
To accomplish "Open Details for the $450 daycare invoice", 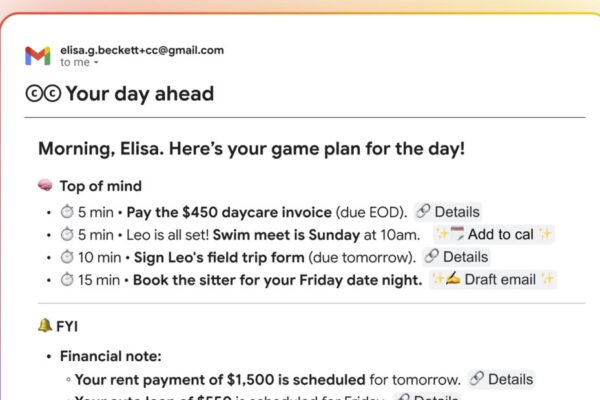I will click(x=447, y=212).
